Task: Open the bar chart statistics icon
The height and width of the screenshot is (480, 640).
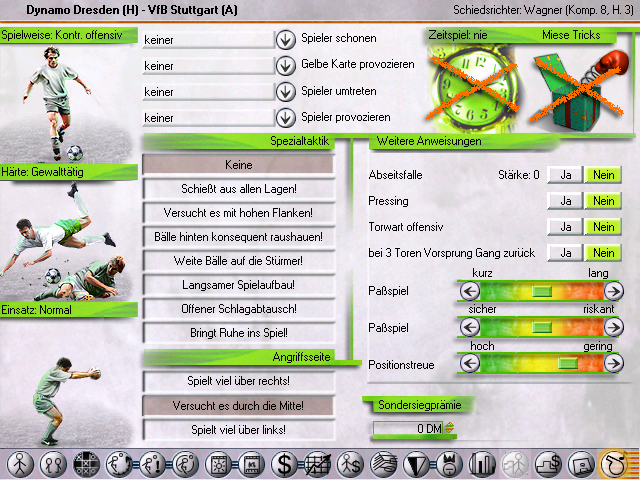Action: [x=482, y=464]
